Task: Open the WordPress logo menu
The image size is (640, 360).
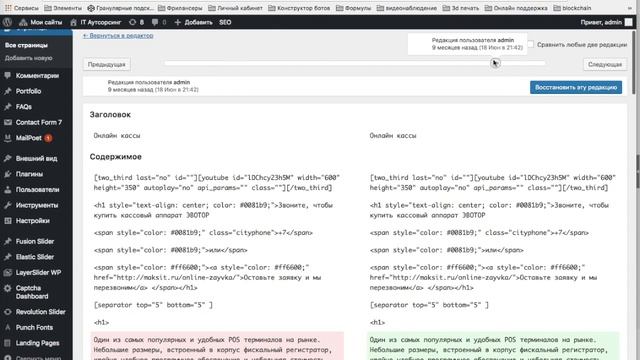Action: coord(7,22)
